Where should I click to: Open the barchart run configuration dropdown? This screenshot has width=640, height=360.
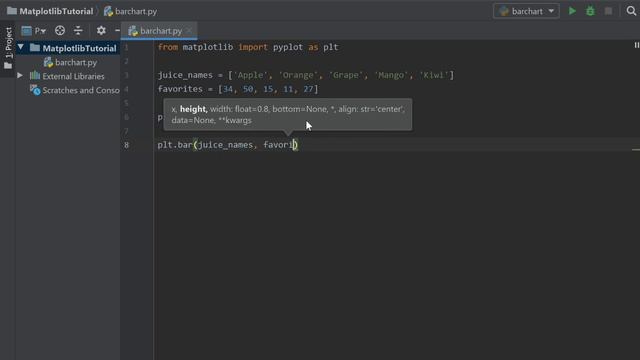(526, 11)
